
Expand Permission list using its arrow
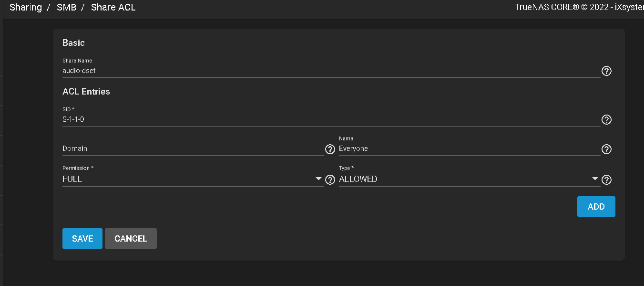pyautogui.click(x=318, y=179)
